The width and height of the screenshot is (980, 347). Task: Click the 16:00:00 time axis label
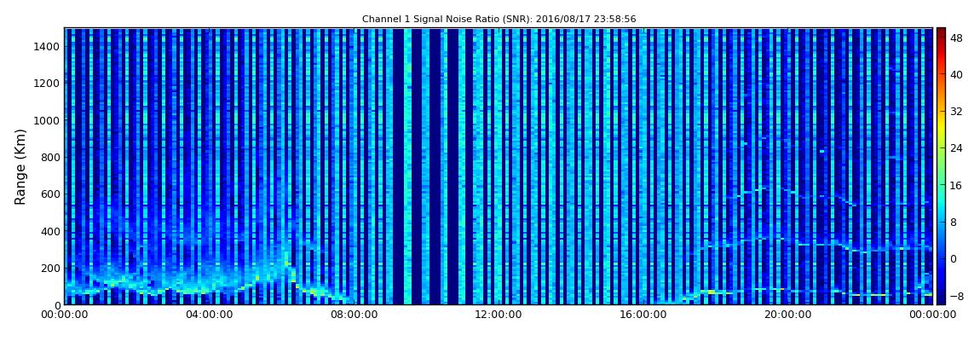(x=643, y=315)
